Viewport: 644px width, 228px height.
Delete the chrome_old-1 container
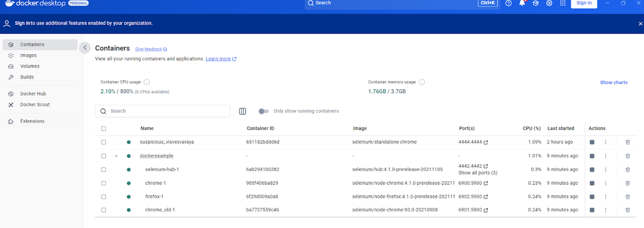click(627, 210)
